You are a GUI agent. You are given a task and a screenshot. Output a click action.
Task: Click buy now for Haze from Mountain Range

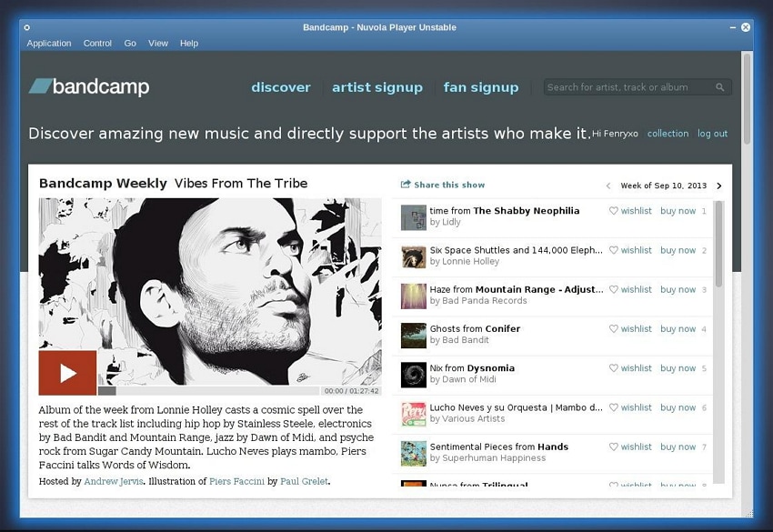point(678,289)
